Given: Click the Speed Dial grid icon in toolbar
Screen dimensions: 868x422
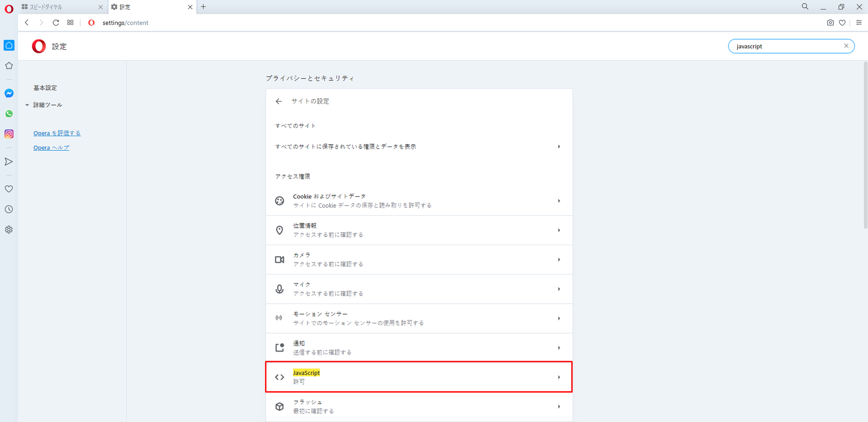Looking at the screenshot, I should (71, 23).
